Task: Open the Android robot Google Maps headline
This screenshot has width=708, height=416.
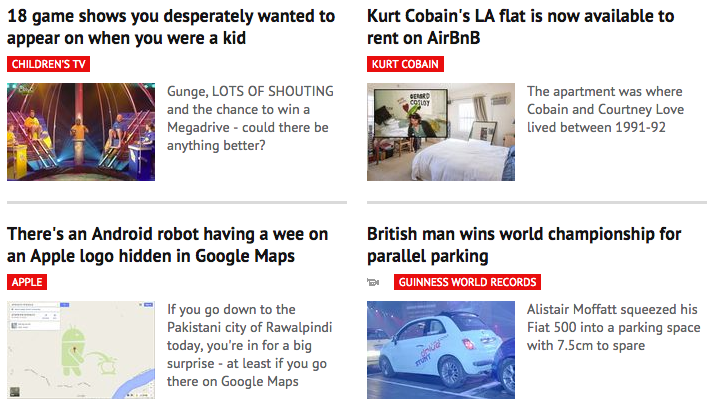Action: coord(168,245)
